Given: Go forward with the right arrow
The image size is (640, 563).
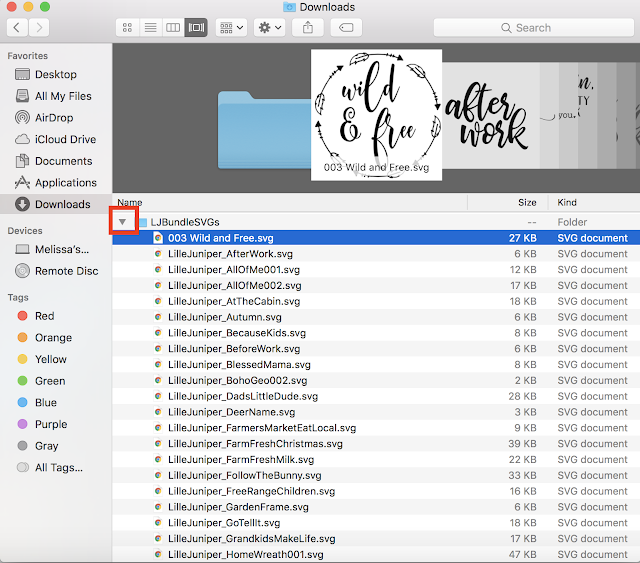Looking at the screenshot, I should [39, 27].
